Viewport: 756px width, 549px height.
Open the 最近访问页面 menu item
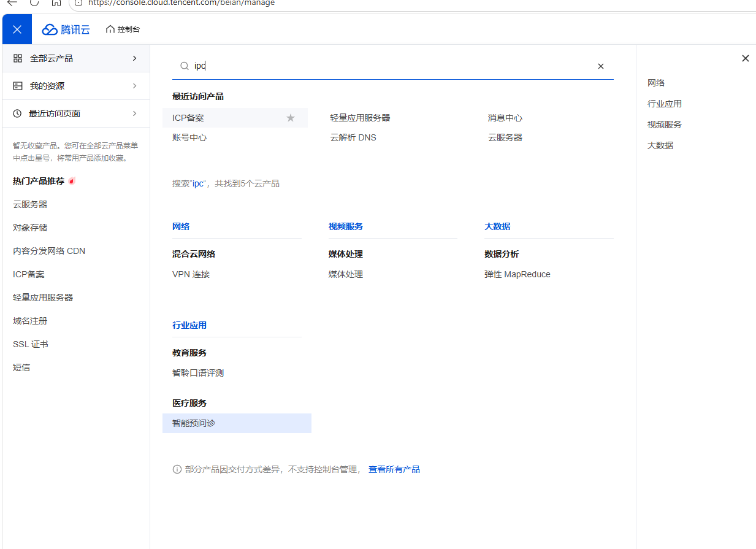point(76,113)
